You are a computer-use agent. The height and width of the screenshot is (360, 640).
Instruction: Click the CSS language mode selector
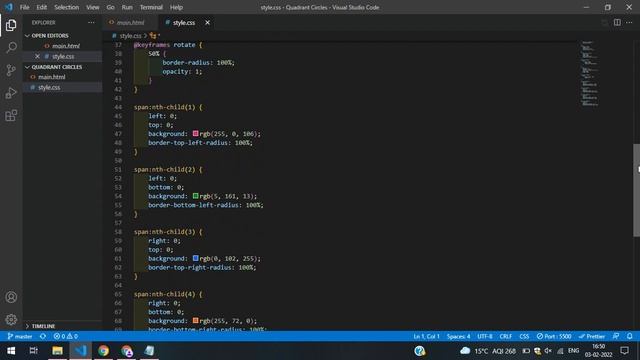click(524, 336)
